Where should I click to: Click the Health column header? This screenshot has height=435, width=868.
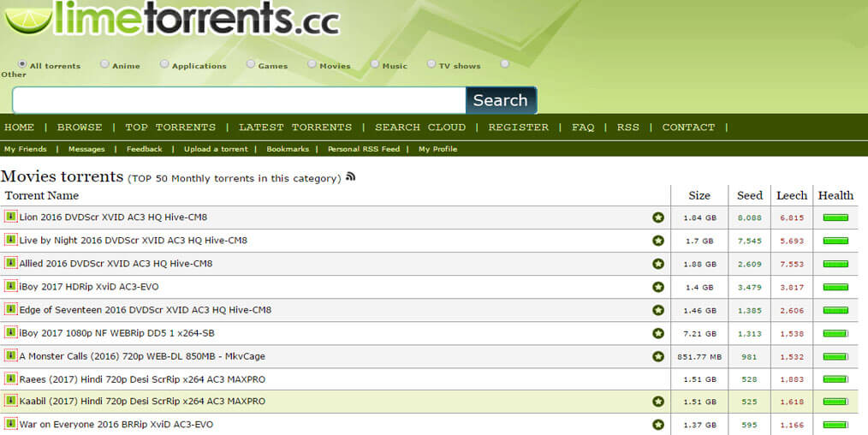point(835,195)
